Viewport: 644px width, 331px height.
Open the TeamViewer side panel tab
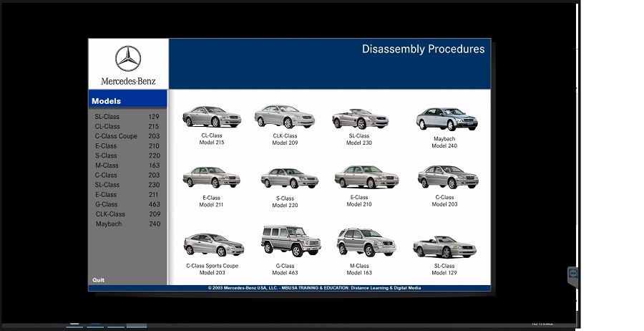(573, 277)
